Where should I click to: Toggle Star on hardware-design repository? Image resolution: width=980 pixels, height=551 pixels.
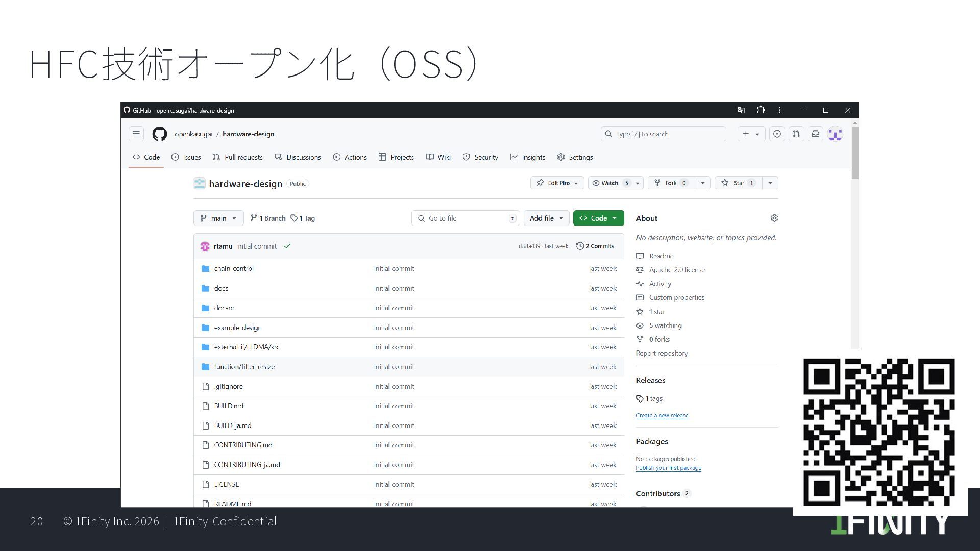[x=739, y=183]
